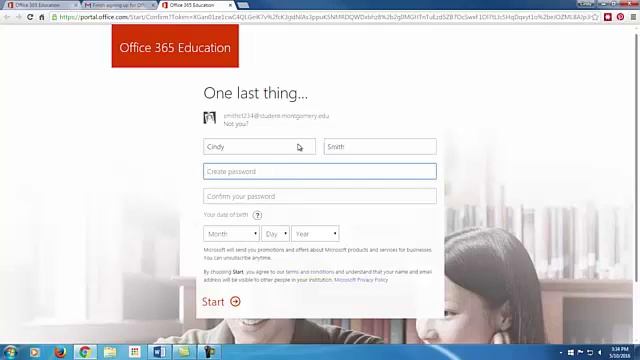
Task: Switch to first Office 365 Education tab
Action: point(39,5)
